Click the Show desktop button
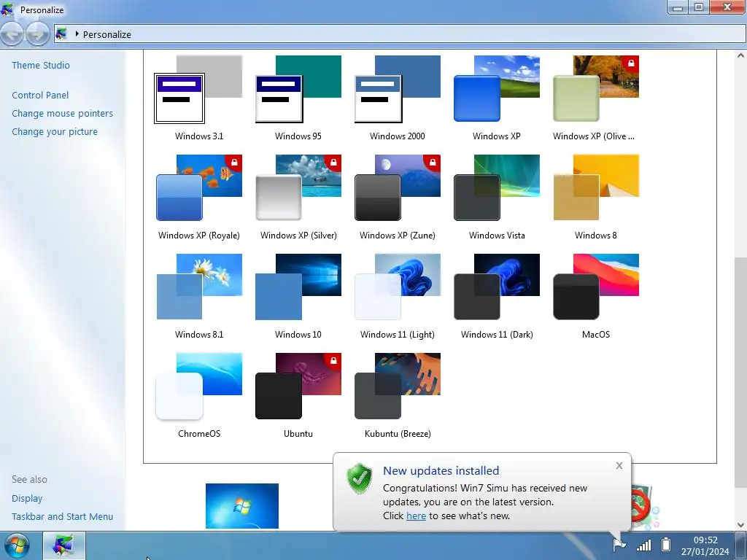The height and width of the screenshot is (560, 747). (x=741, y=545)
